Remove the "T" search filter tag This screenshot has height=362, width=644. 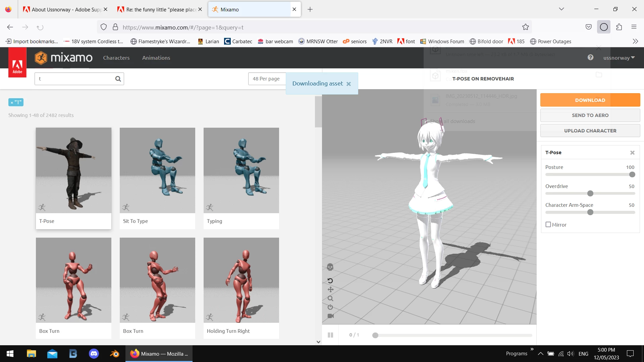pyautogui.click(x=12, y=103)
